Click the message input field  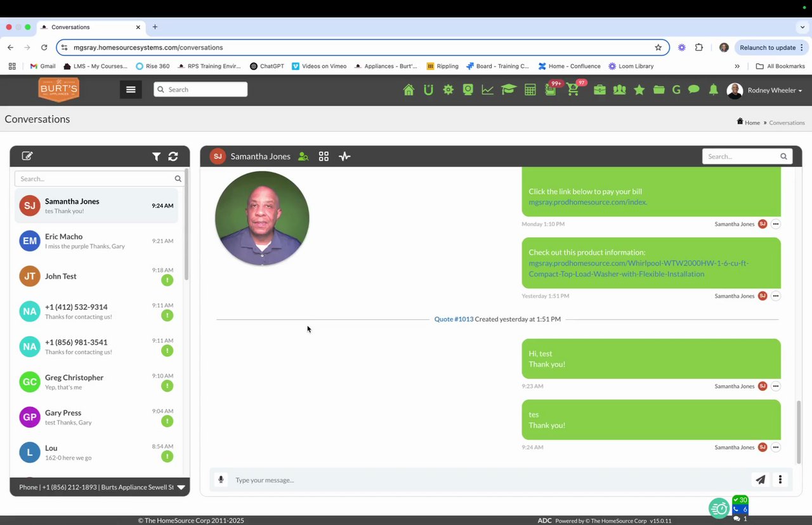490,480
